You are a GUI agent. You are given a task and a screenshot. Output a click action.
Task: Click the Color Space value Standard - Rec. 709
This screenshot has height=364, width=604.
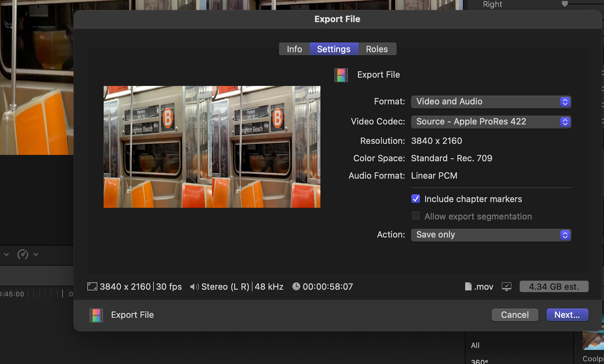coord(451,158)
